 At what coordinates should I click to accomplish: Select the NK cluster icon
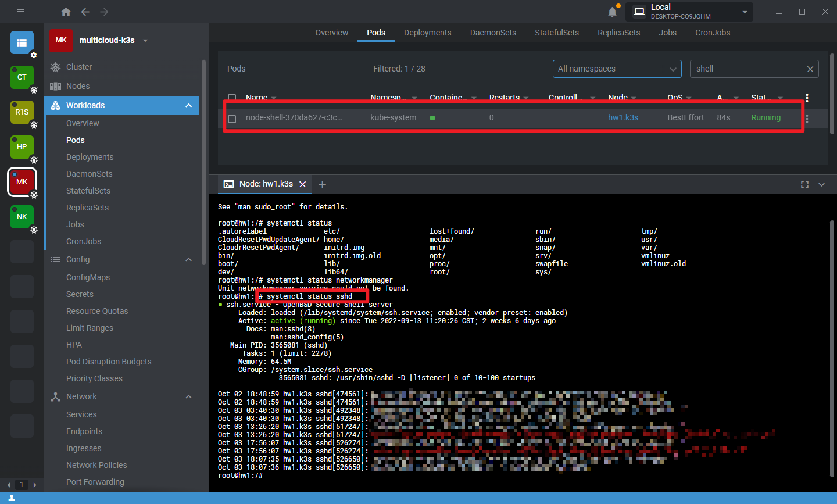(22, 217)
